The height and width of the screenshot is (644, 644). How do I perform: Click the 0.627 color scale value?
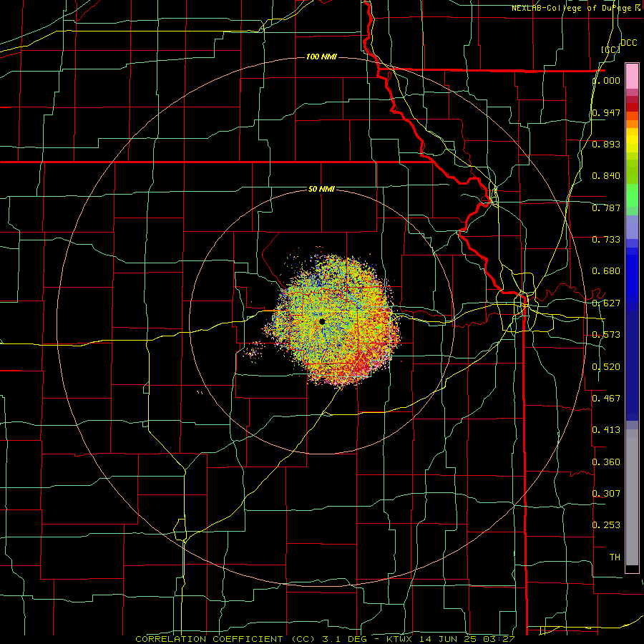point(606,303)
